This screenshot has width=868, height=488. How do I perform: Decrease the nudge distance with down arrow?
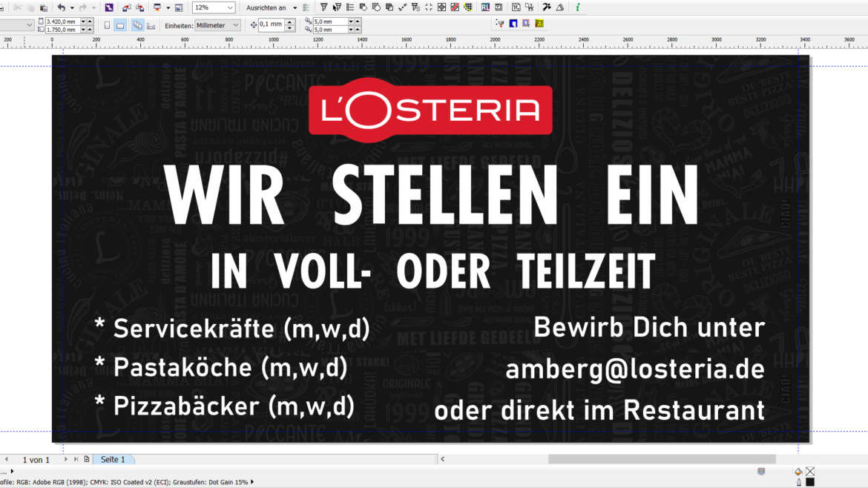(289, 28)
